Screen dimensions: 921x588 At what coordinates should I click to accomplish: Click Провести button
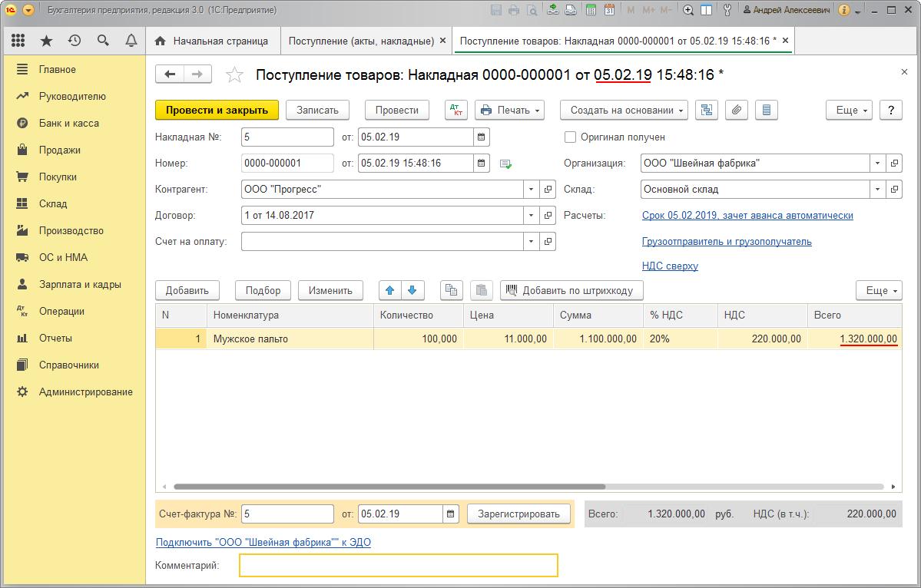pos(397,110)
